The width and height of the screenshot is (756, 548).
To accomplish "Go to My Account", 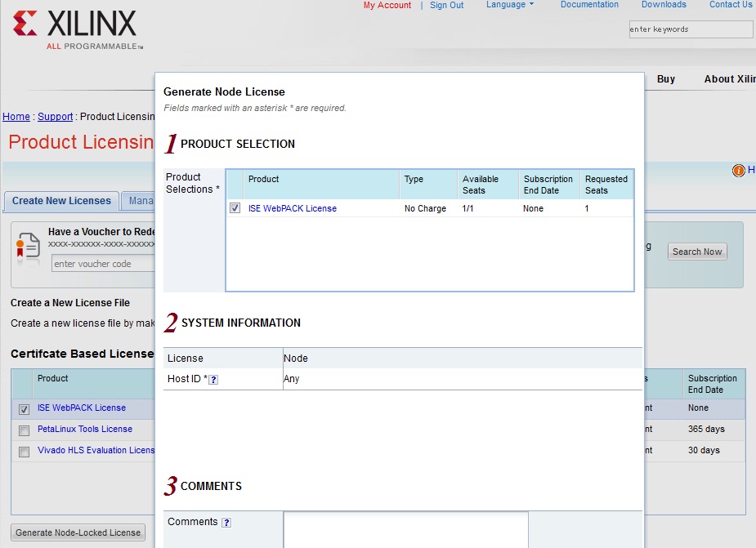I will [387, 5].
